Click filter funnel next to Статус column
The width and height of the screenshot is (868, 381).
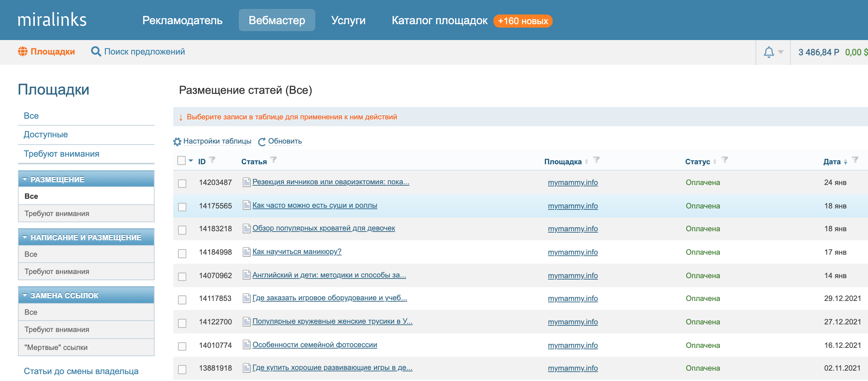(x=724, y=160)
